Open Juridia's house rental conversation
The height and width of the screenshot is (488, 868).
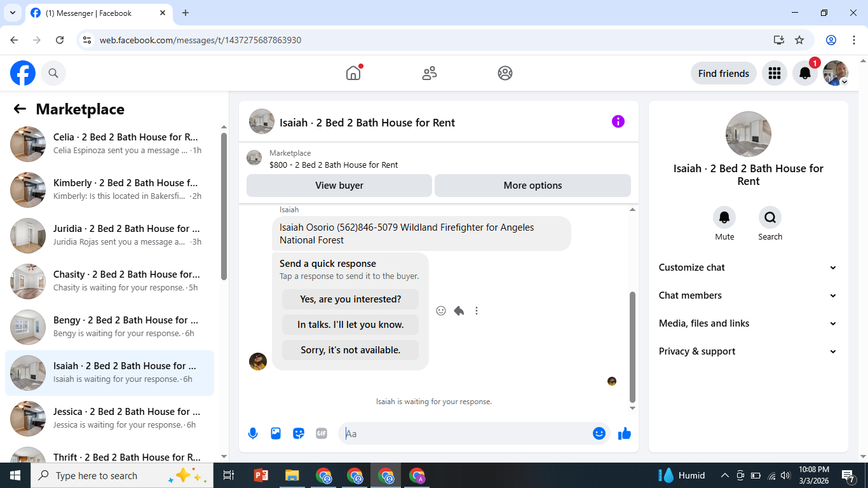[109, 236]
